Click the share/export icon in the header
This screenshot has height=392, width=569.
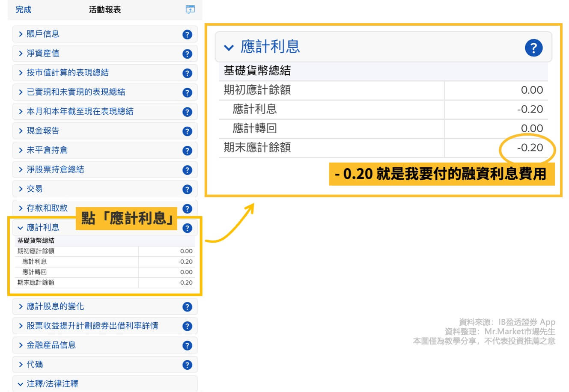click(x=190, y=9)
